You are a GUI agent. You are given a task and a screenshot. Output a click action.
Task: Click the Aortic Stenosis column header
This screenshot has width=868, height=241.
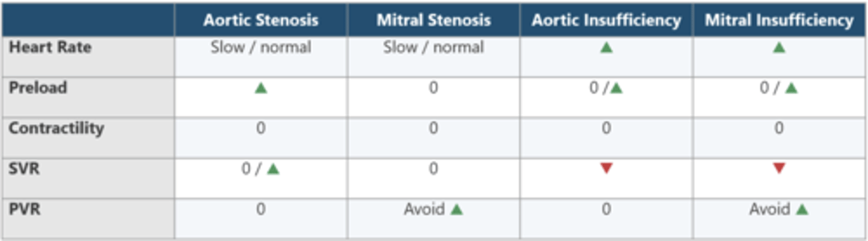260,20
